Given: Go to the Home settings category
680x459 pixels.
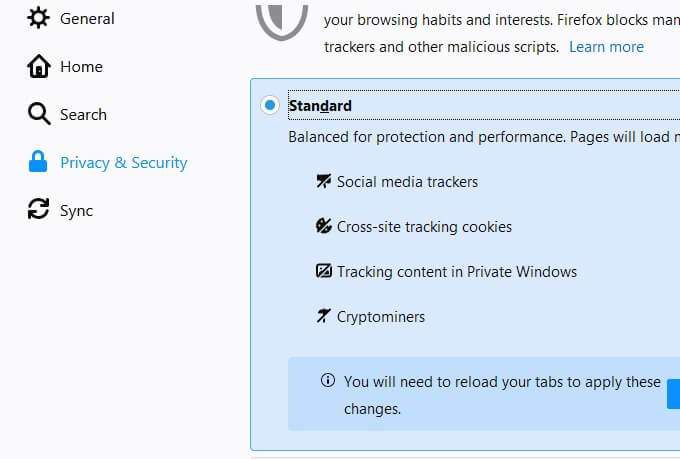Looking at the screenshot, I should tap(81, 67).
